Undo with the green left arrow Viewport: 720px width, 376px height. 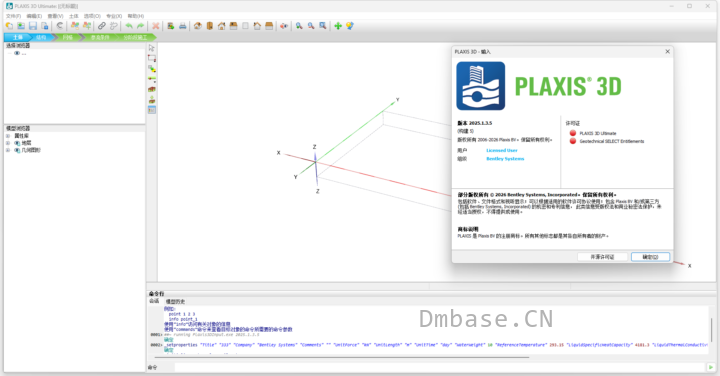coord(129,26)
